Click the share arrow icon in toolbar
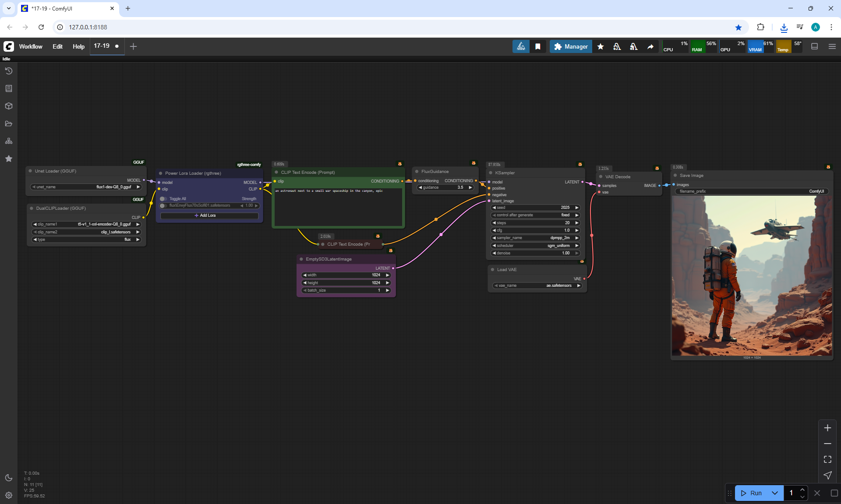This screenshot has height=504, width=841. tap(650, 46)
